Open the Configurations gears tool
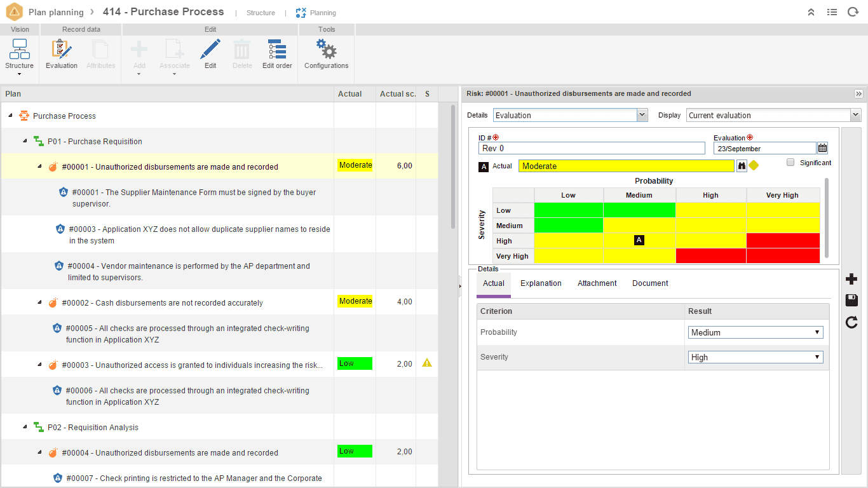868x488 pixels. pos(326,54)
